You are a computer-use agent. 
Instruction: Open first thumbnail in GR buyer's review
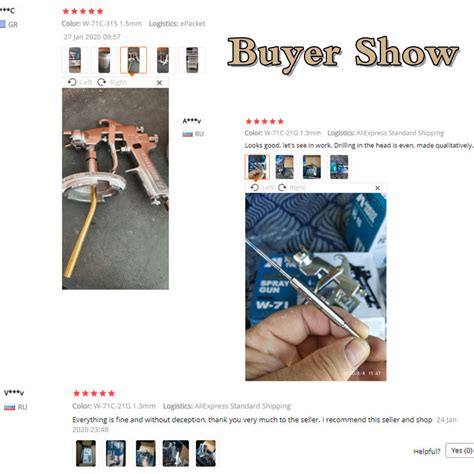(x=75, y=60)
